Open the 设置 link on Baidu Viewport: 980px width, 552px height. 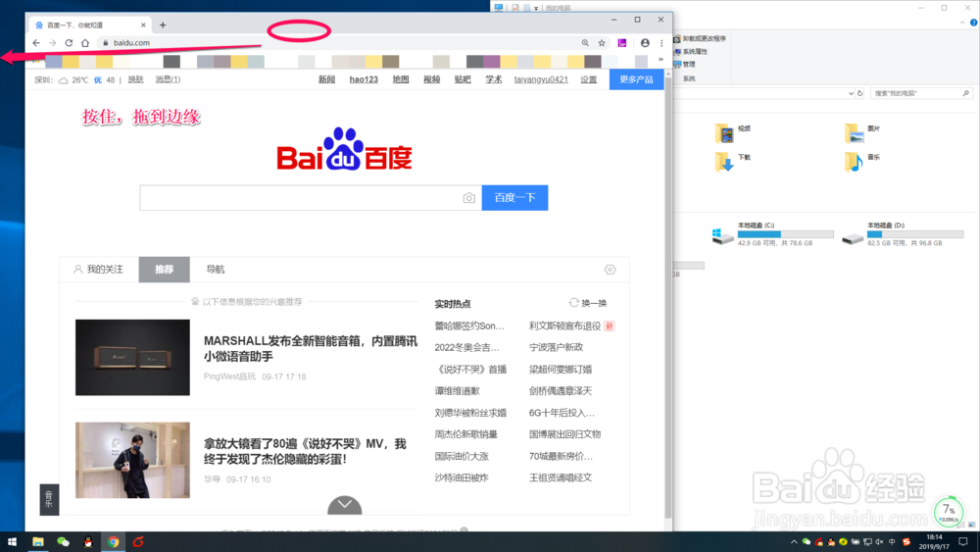[589, 79]
